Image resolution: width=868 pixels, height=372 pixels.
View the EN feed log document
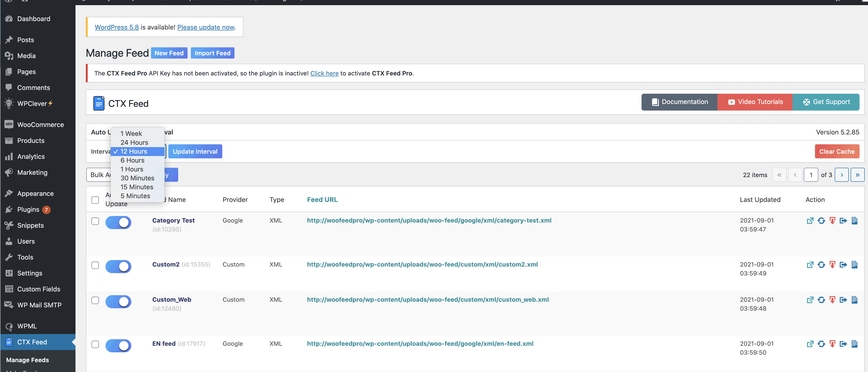tap(855, 344)
